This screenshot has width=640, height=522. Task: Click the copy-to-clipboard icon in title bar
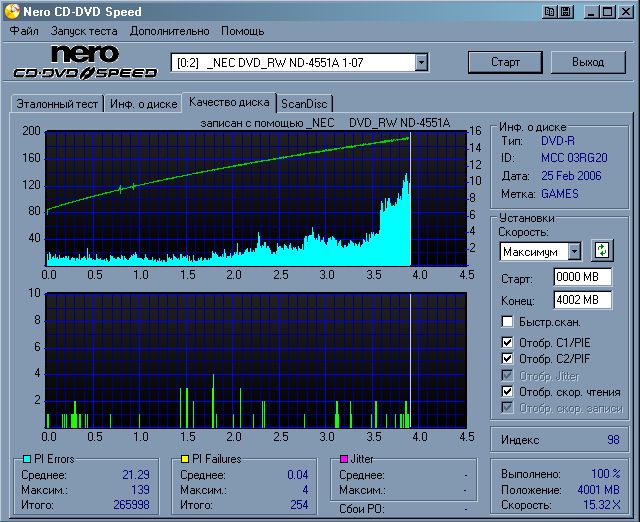550,12
